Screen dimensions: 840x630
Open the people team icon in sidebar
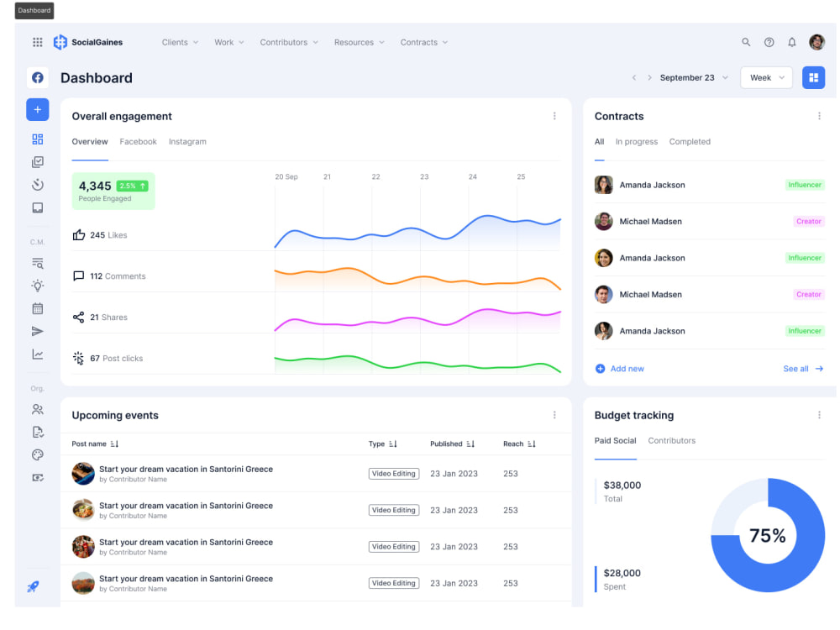pos(38,410)
